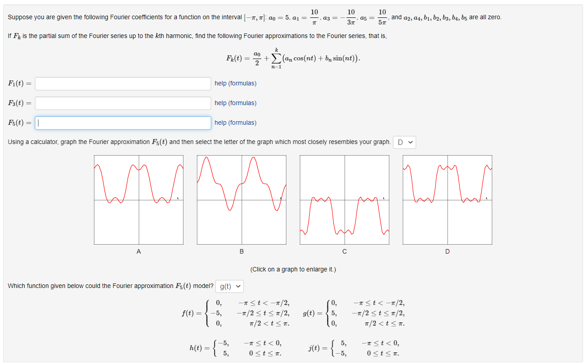Select the label B under the second graph
This screenshot has height=364, width=588.
tap(242, 252)
